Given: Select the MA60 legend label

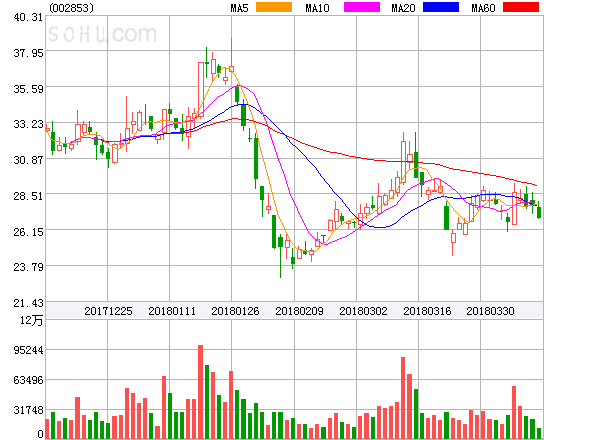Looking at the screenshot, I should [483, 8].
